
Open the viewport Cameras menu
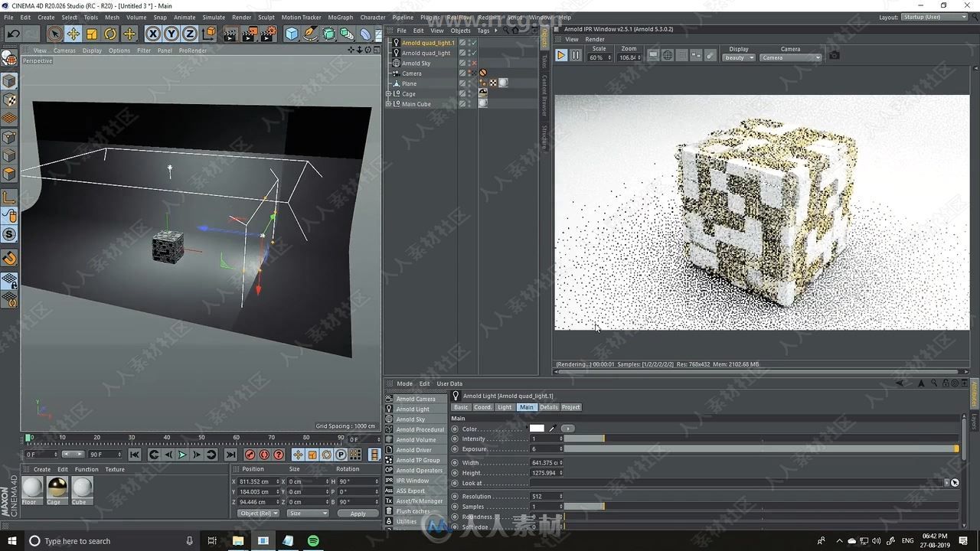[x=64, y=51]
